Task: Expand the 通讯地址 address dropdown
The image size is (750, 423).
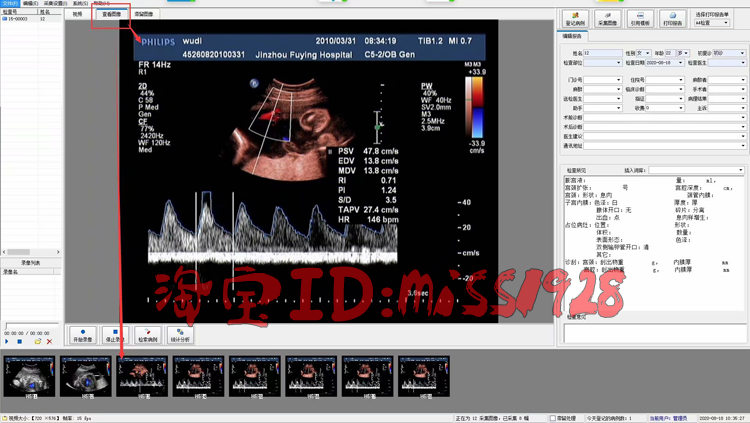Action: pyautogui.click(x=743, y=145)
